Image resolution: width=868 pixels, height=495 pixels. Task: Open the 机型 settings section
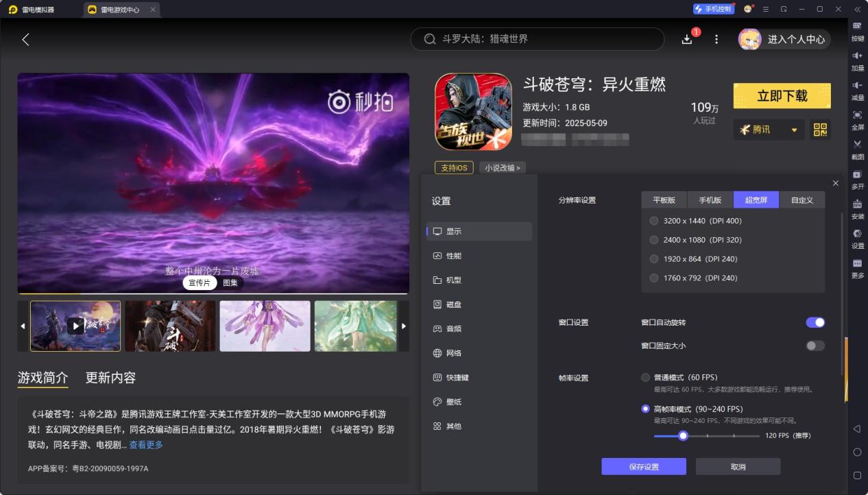pos(479,280)
